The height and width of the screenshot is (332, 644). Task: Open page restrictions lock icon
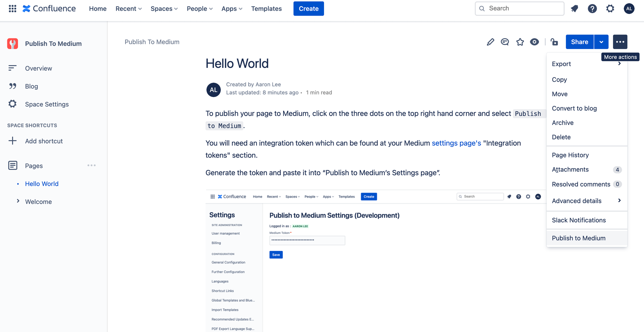click(554, 42)
